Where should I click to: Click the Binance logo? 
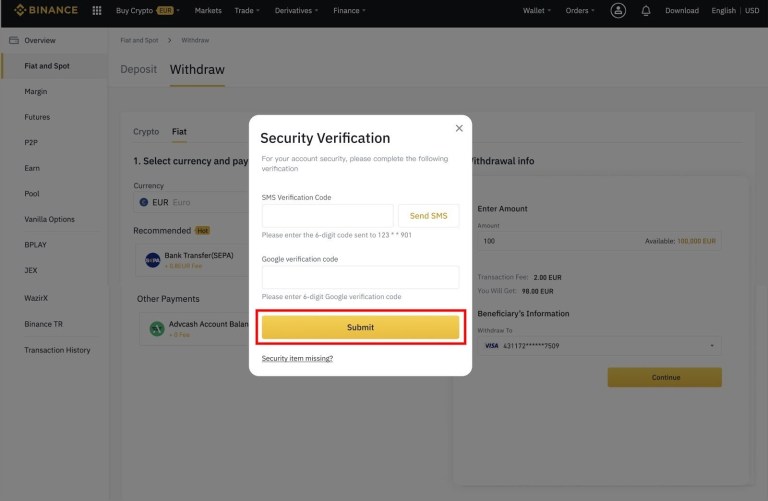click(46, 10)
